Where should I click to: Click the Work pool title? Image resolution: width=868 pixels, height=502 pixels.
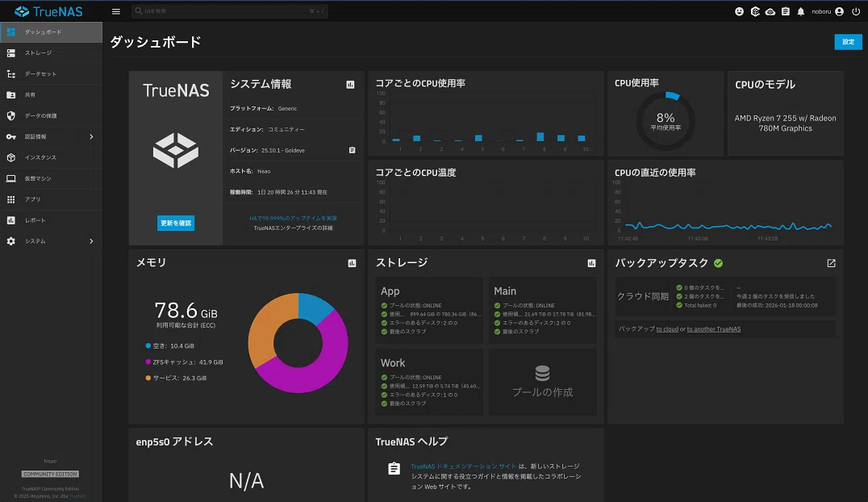(393, 363)
